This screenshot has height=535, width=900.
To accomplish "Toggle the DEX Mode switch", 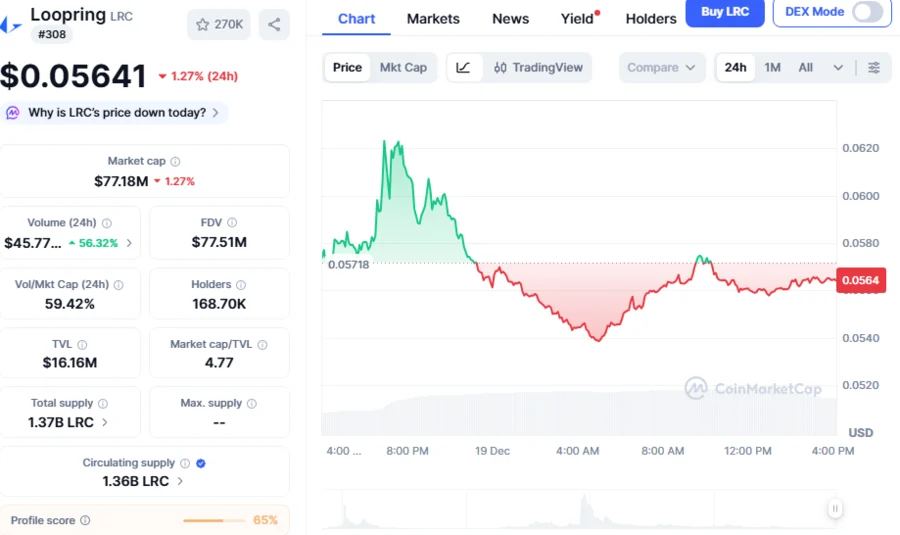I will pos(867,12).
